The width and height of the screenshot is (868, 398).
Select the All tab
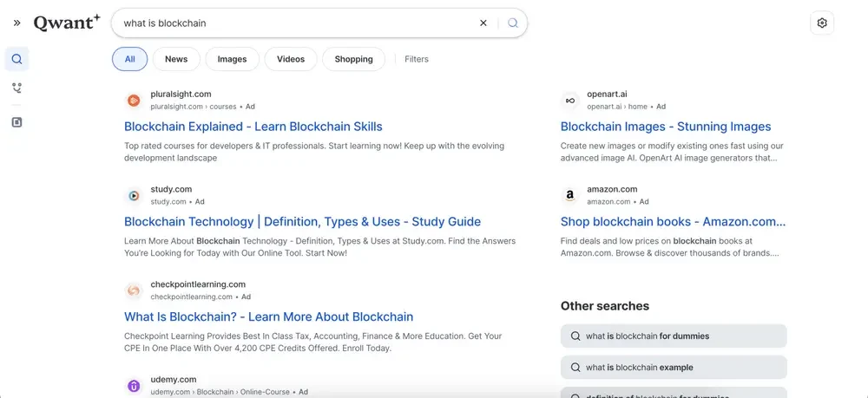130,59
